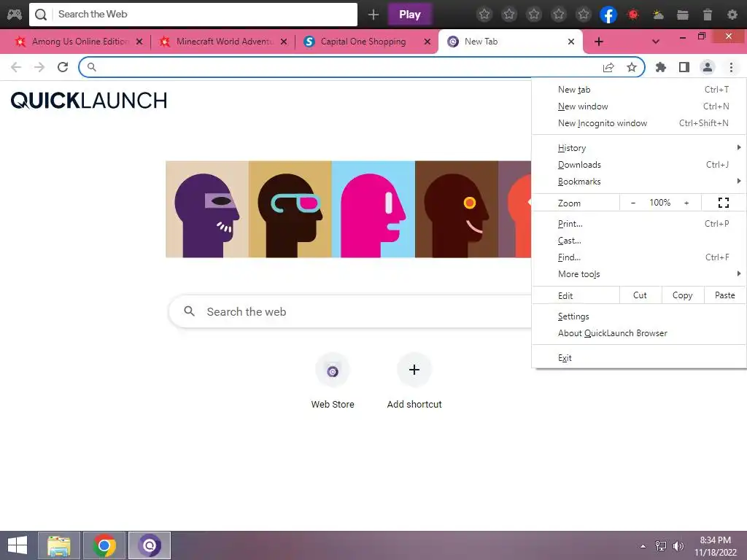Choose New window from the menu

click(639, 106)
